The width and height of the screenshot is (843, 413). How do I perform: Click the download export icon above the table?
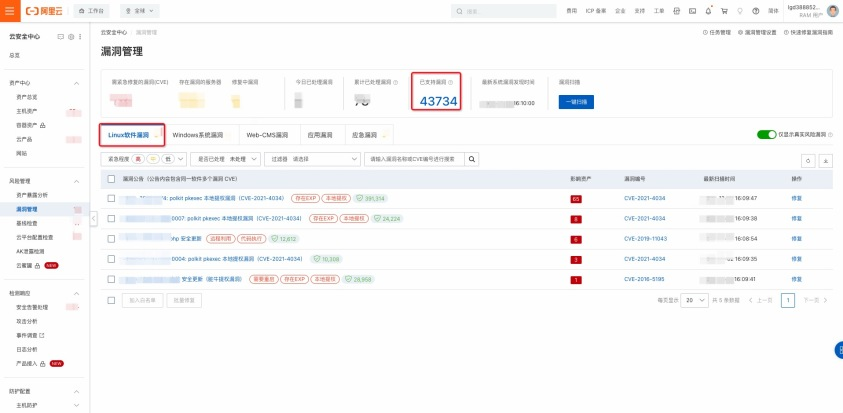coord(826,161)
